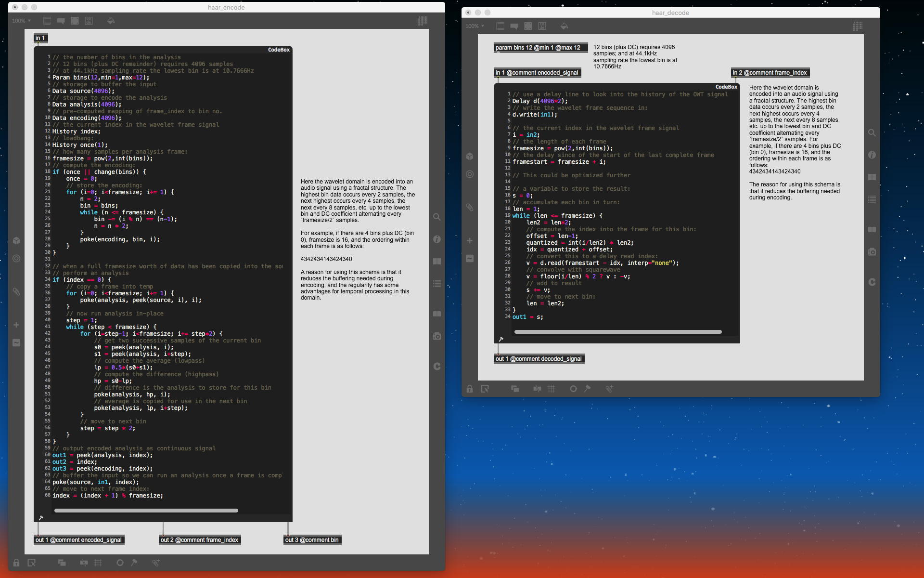Click the 'code' view icon in haar_encode toolbar
Viewport: 924px width, 578px height.
tap(89, 21)
